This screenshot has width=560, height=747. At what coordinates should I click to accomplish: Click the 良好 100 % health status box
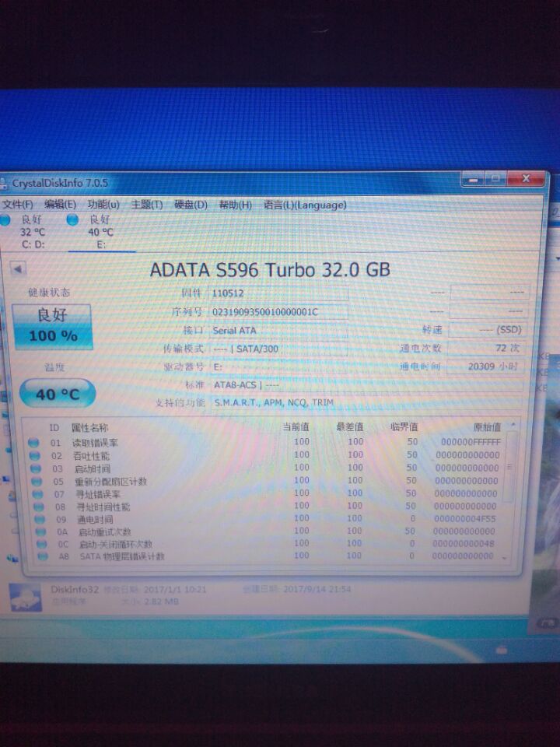52,326
